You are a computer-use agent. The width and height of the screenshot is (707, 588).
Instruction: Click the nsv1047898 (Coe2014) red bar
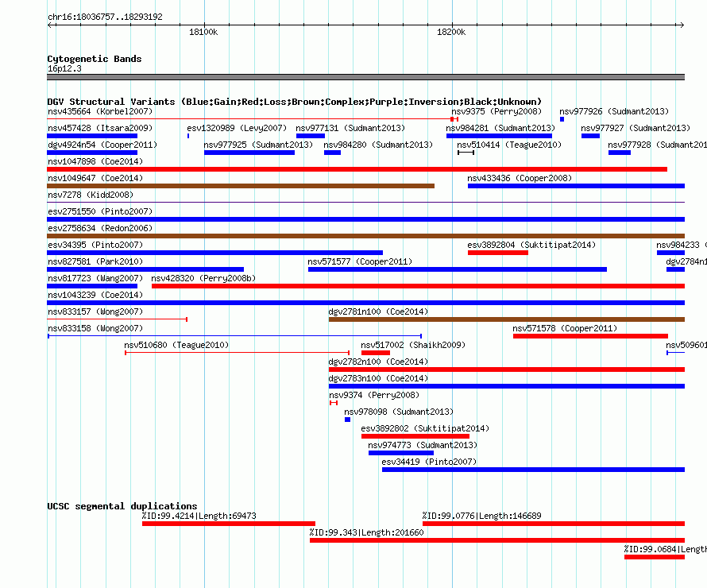point(357,169)
